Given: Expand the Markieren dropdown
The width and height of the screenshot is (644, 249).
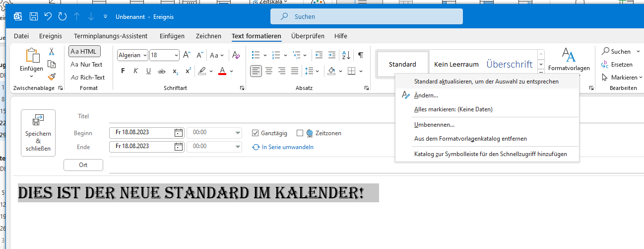Looking at the screenshot, I should point(641,78).
